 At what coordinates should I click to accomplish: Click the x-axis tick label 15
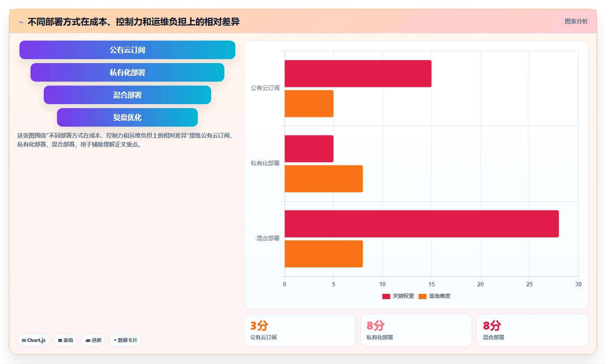[432, 285]
